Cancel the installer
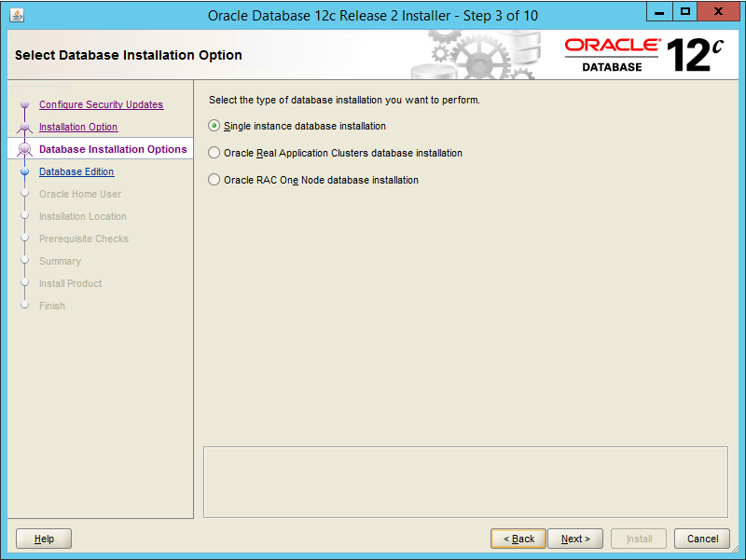Screen dimensions: 746x560 click(702, 539)
